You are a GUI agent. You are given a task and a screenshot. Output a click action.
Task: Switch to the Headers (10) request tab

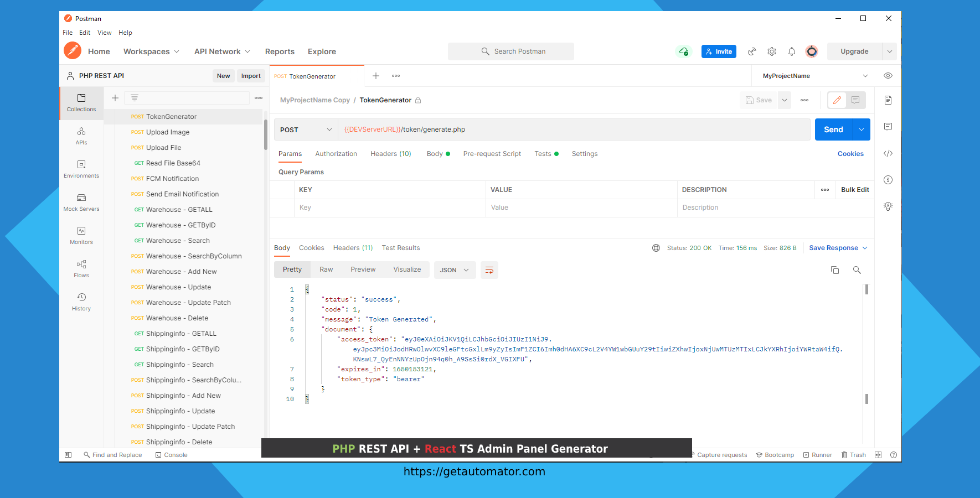click(x=391, y=154)
